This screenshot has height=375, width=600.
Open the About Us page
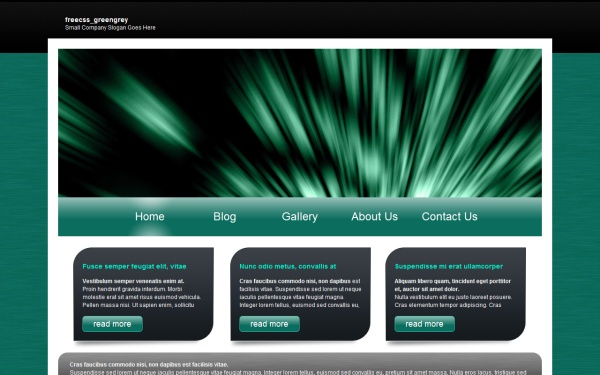pyautogui.click(x=375, y=217)
